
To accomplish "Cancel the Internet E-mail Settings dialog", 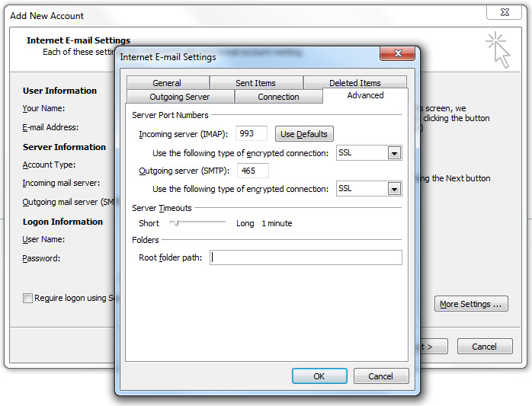I will pyautogui.click(x=380, y=376).
